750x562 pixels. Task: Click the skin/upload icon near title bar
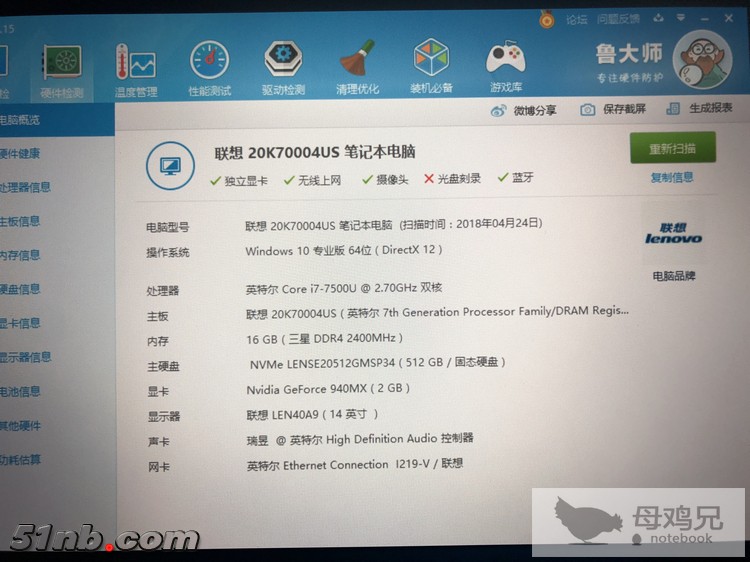coord(659,18)
